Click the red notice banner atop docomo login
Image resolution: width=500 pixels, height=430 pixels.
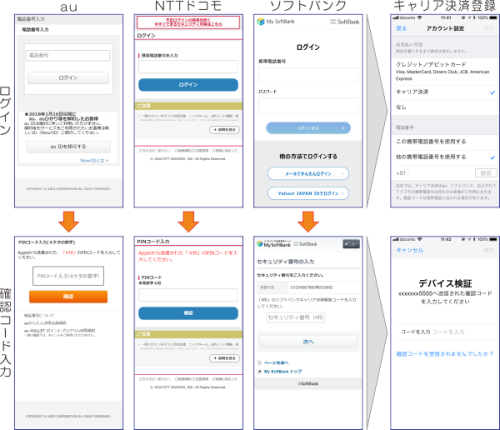point(188,23)
